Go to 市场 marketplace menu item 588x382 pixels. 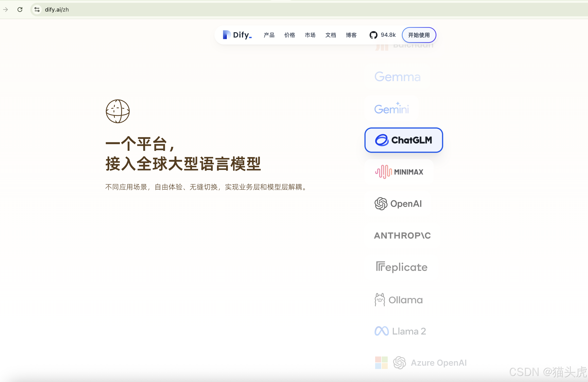coord(310,35)
